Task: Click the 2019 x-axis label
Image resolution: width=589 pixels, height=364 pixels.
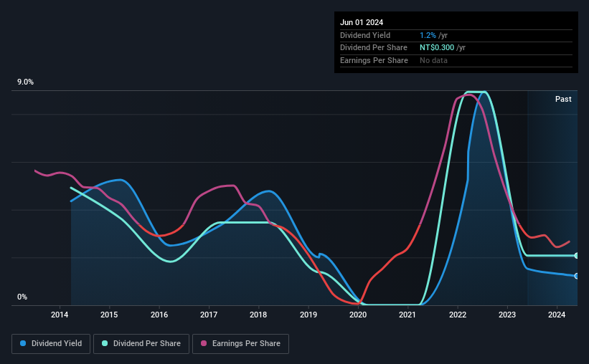Action: [x=308, y=315]
